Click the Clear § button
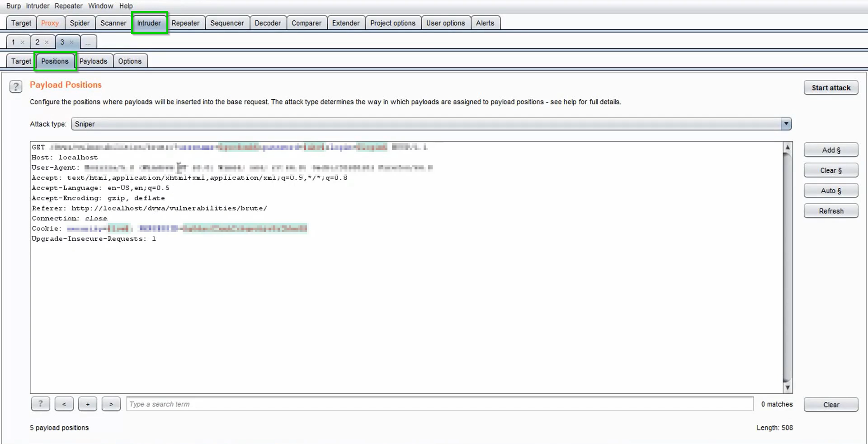Image resolution: width=868 pixels, height=444 pixels. [831, 170]
